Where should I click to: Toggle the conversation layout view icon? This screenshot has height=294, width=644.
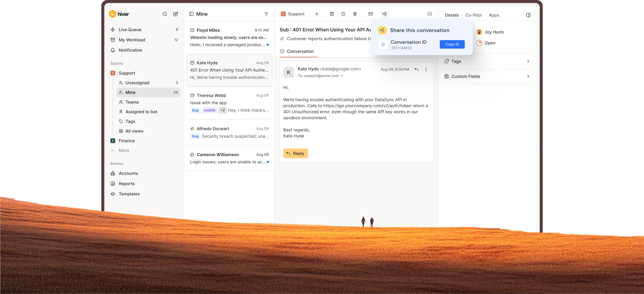[429, 14]
